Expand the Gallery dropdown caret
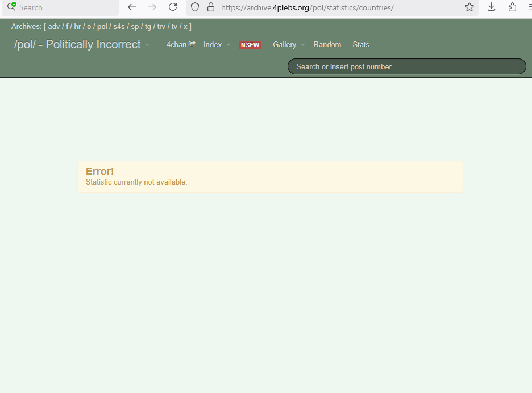Image resolution: width=532 pixels, height=393 pixels. 302,45
